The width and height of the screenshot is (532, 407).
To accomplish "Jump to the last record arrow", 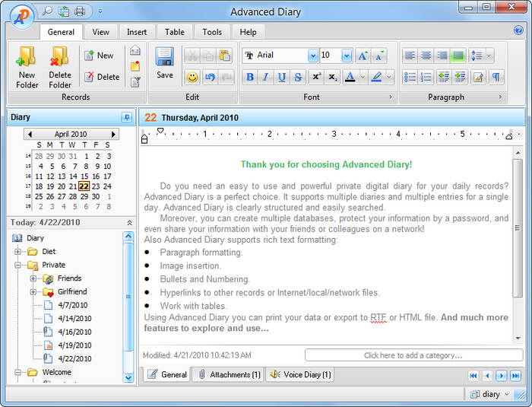I will pos(515,375).
